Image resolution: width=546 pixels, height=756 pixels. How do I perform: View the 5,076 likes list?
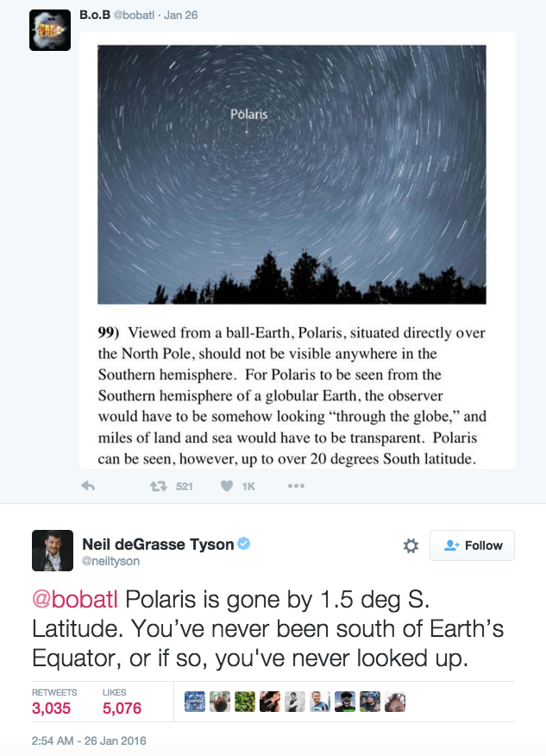click(122, 709)
